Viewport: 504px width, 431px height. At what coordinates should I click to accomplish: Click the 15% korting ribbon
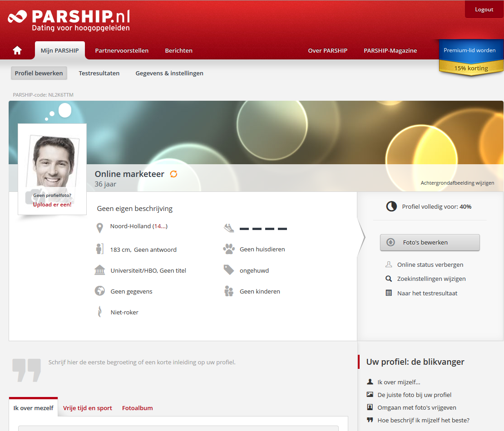tap(471, 68)
